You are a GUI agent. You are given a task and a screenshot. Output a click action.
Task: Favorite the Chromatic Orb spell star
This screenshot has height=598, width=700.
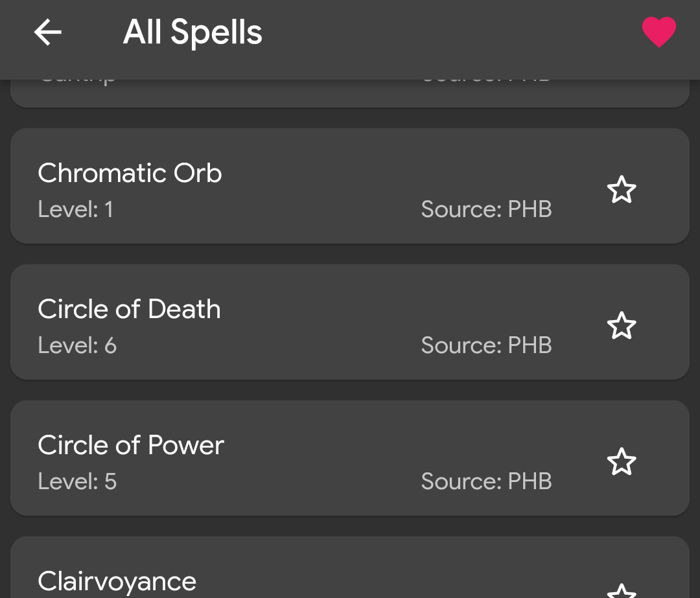coord(622,190)
